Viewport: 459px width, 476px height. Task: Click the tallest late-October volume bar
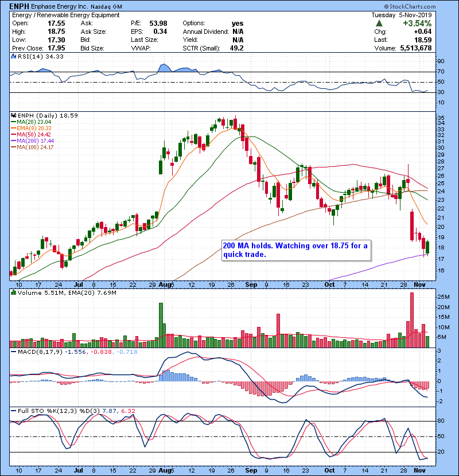[412, 320]
